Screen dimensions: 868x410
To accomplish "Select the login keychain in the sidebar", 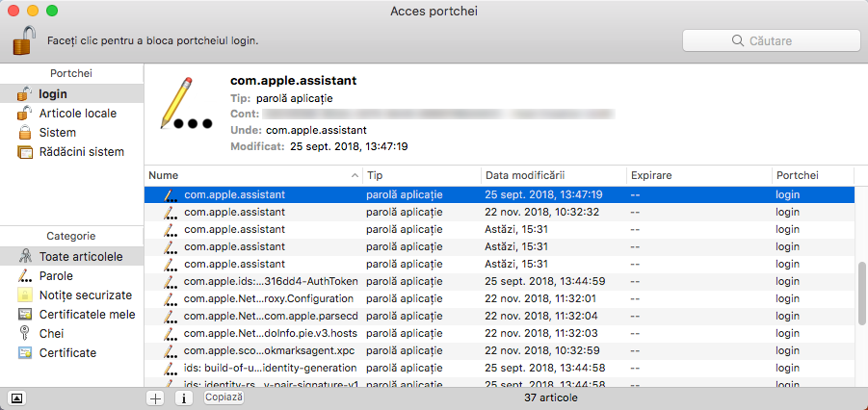I will click(53, 93).
